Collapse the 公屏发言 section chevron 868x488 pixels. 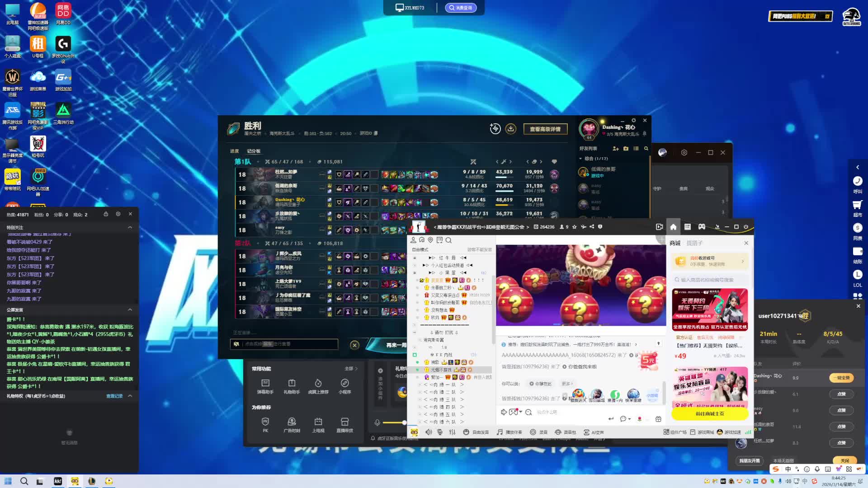[x=130, y=310]
